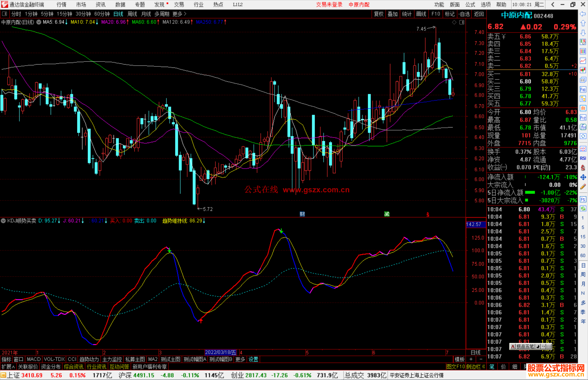Image resolution: width=588 pixels, height=380 pixels.
Task: Select the 季 quarterly period in sidebar
Action: coord(583,312)
